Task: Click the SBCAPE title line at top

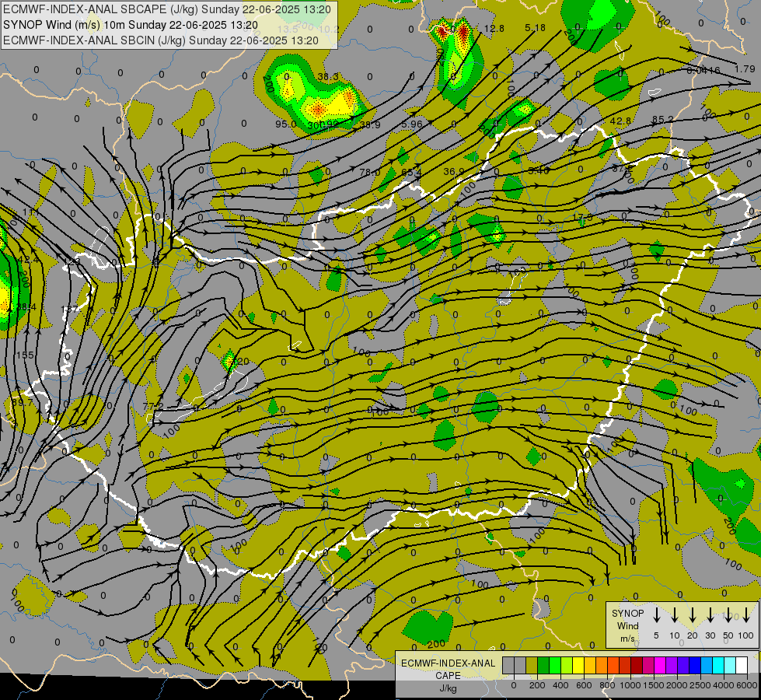Action: [167, 9]
